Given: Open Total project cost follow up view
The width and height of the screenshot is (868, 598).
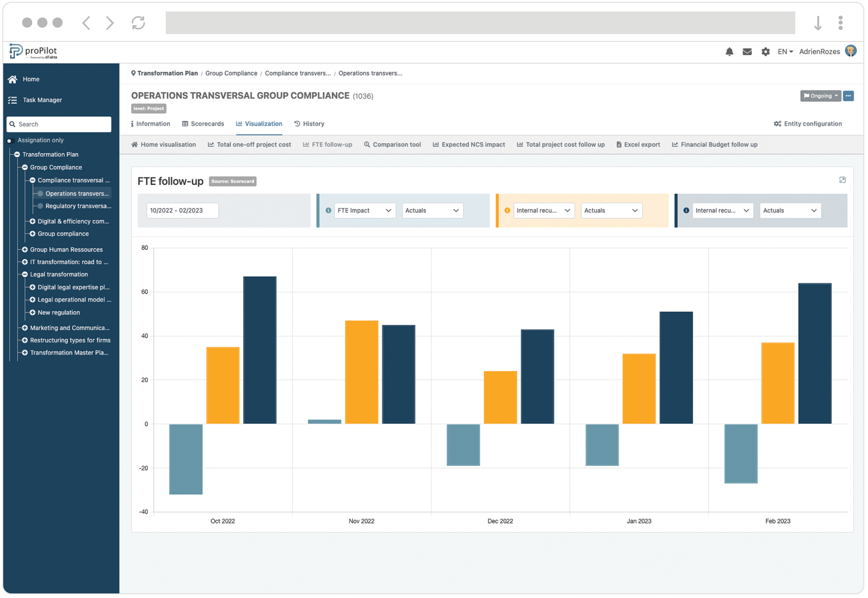Looking at the screenshot, I should coord(561,144).
